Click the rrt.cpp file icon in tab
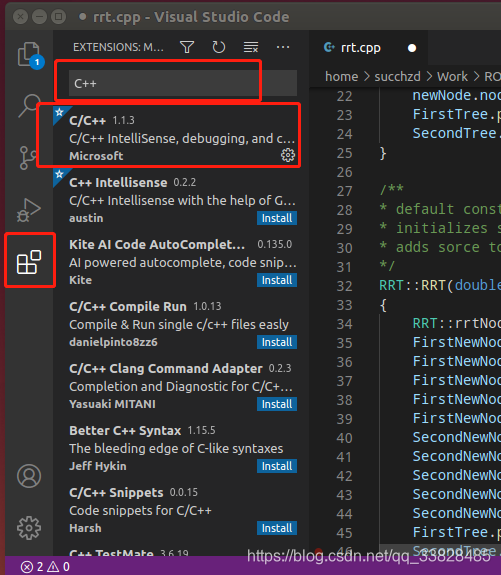501x575 pixels. (x=329, y=47)
